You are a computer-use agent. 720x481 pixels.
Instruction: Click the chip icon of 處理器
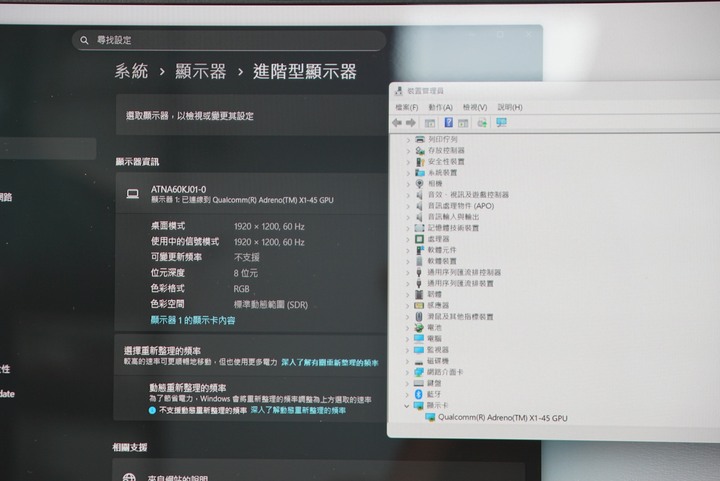tap(419, 239)
